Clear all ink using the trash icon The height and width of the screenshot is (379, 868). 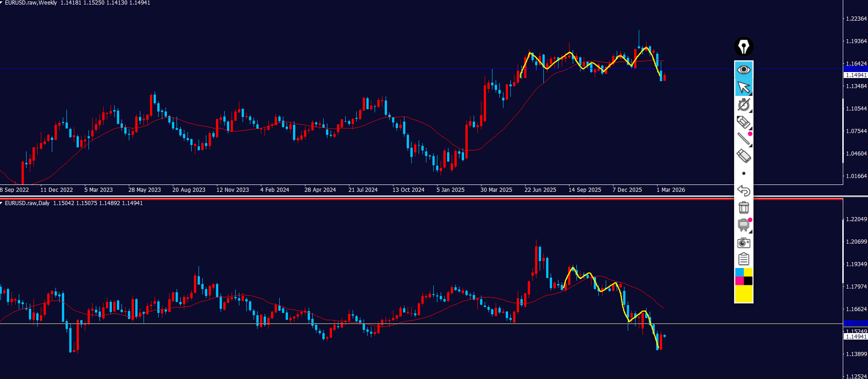click(x=743, y=208)
